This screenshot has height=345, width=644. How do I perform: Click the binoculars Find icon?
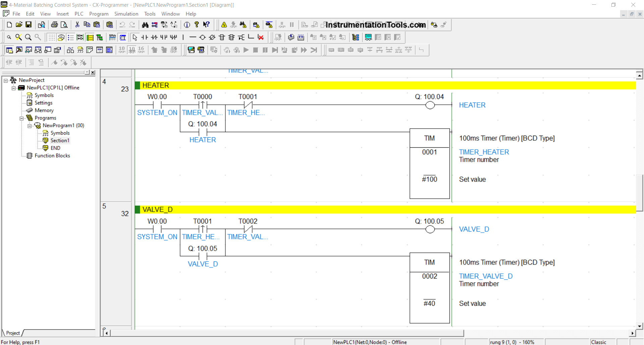tap(145, 24)
